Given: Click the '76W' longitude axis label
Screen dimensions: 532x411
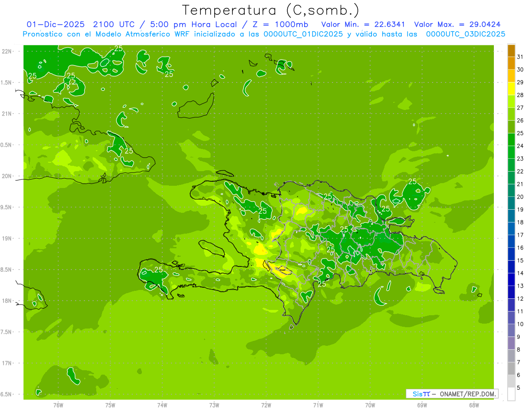Looking at the screenshot, I should pos(58,405).
